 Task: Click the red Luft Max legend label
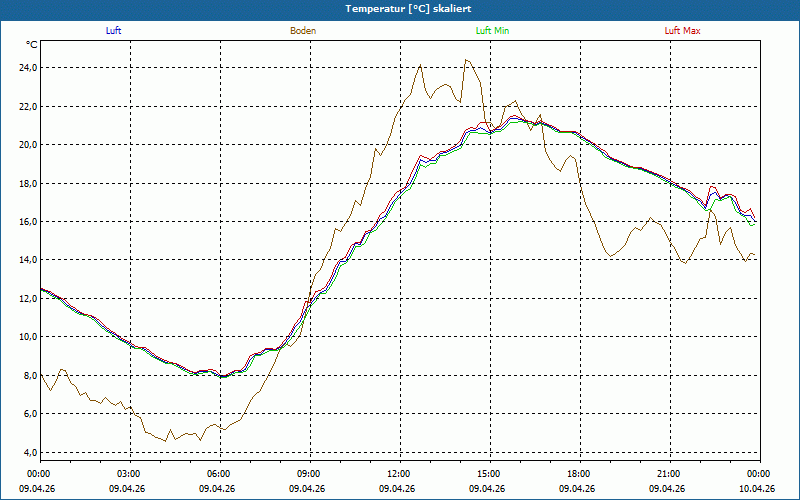[x=682, y=31]
